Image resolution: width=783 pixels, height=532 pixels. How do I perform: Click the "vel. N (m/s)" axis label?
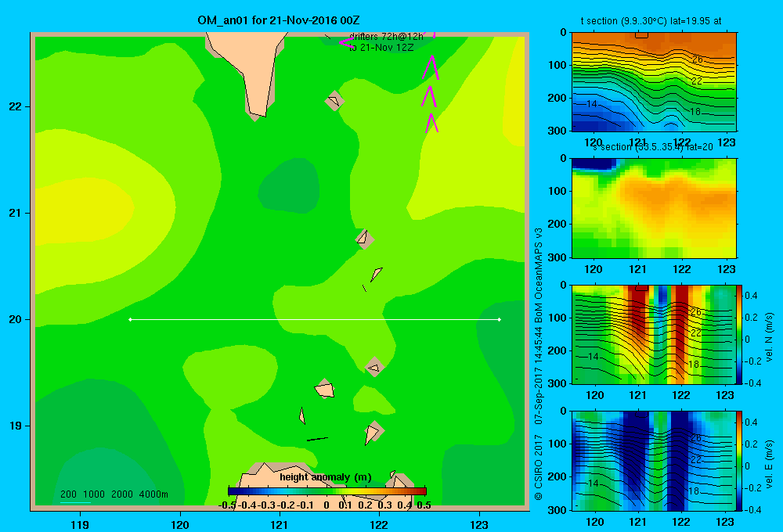pos(770,337)
